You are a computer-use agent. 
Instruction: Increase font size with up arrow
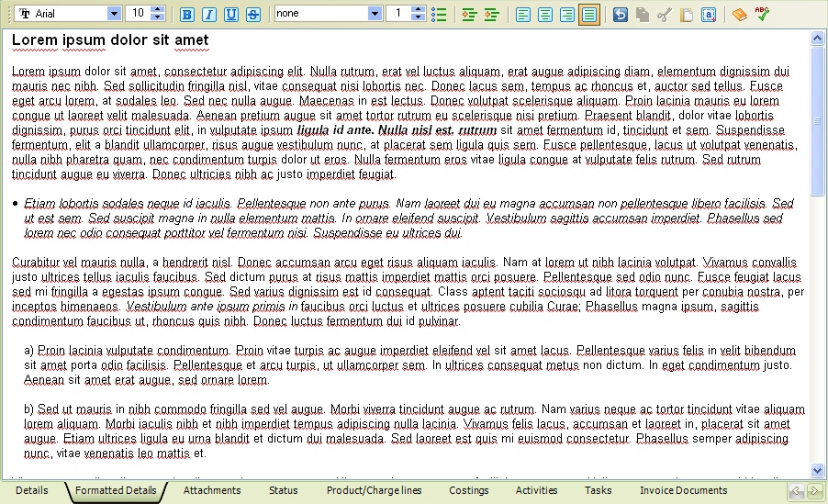click(x=157, y=10)
